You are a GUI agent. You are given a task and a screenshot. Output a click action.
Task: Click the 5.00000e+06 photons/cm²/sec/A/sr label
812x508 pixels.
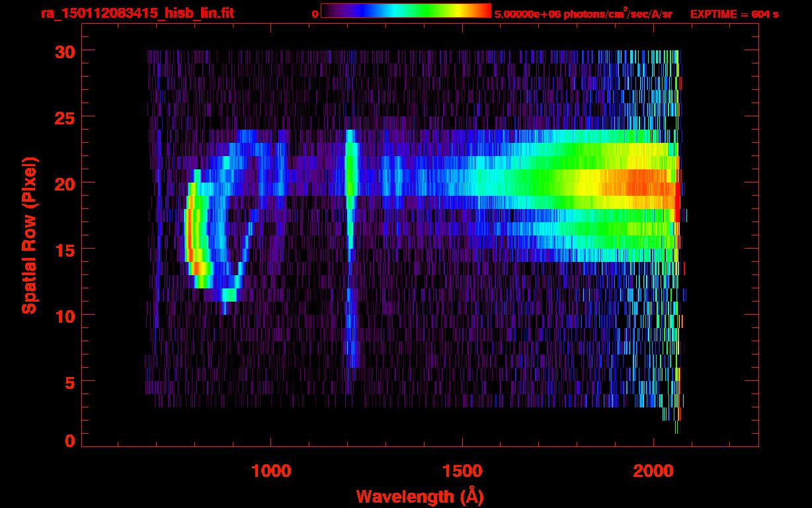(583, 13)
